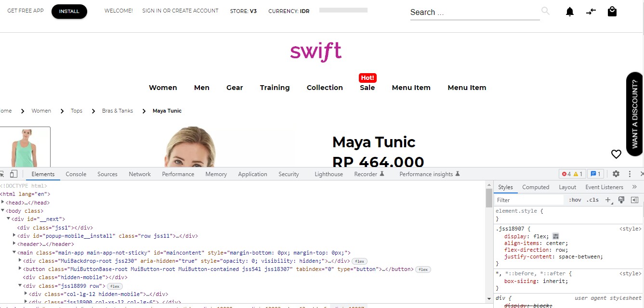
Task: Open the Sale menu link
Action: (367, 88)
